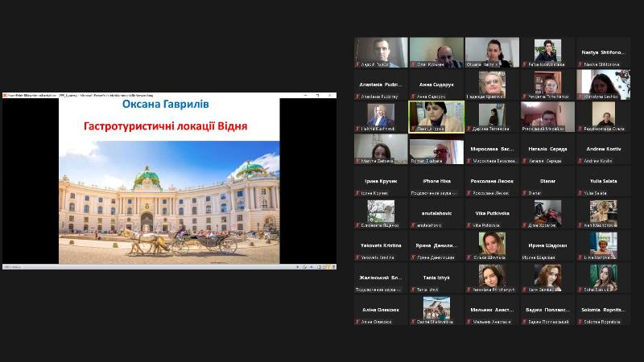
Task: Select iPhone Ніка participant tile
Action: point(436,181)
